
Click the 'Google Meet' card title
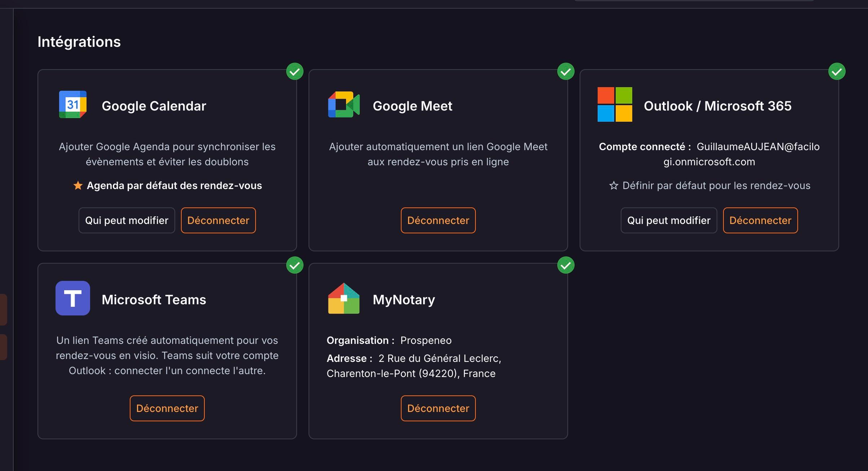point(412,106)
